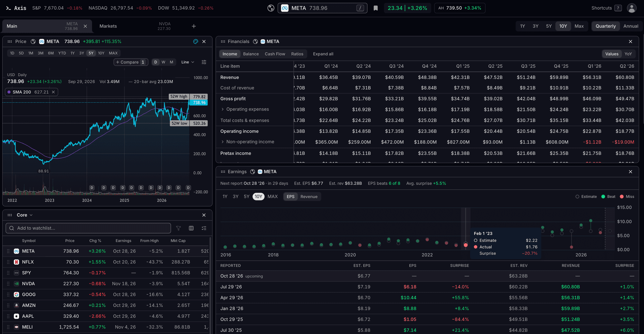Open chart settings sliders icon
The width and height of the screenshot is (644, 334).
point(204,62)
